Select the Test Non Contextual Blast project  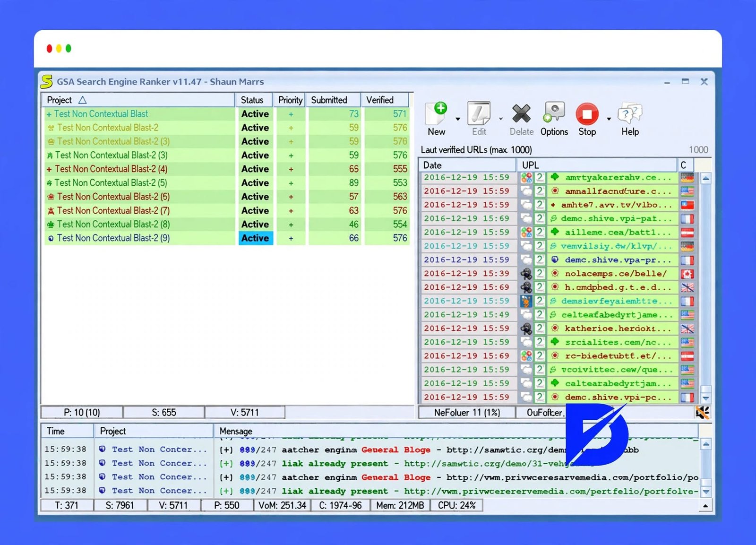[101, 114]
